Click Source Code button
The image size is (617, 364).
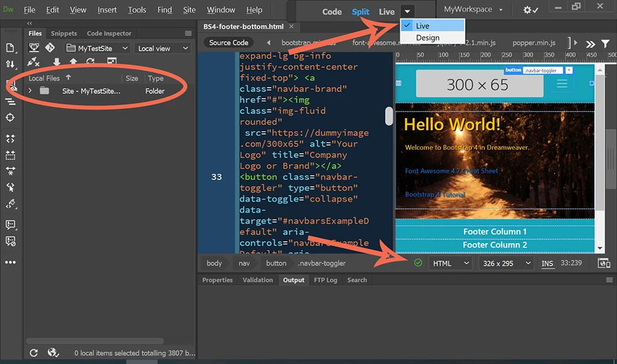click(x=229, y=43)
